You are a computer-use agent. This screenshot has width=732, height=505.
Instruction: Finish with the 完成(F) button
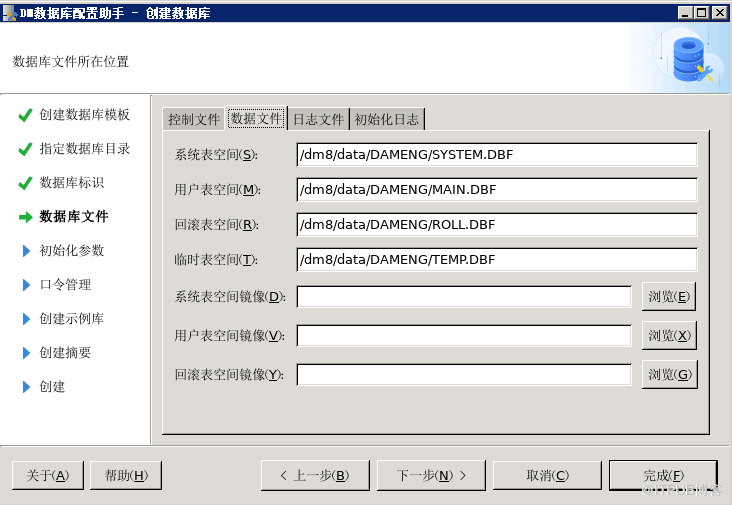663,476
